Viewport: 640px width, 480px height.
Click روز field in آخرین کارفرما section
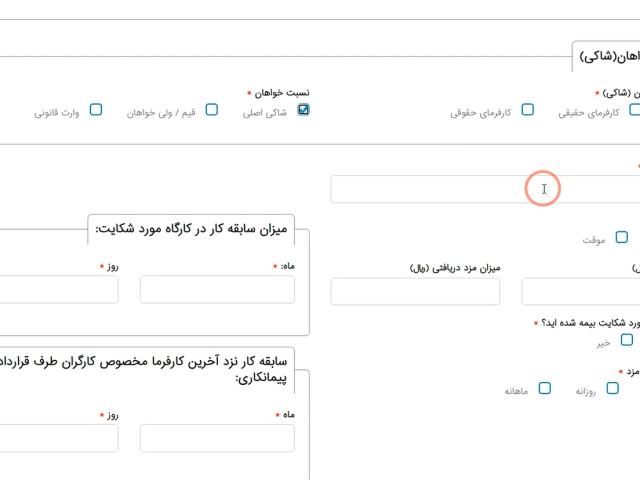tap(58, 438)
